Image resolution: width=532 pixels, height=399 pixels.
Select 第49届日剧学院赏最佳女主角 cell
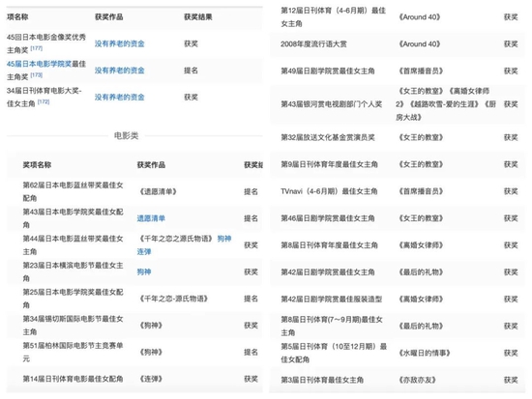tap(328, 71)
